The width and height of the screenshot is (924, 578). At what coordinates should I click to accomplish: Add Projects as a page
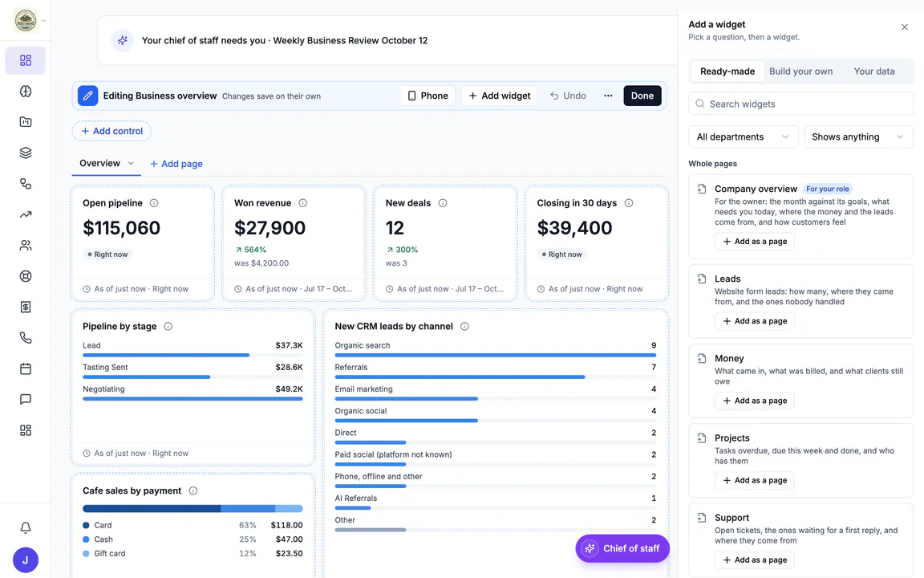(754, 480)
